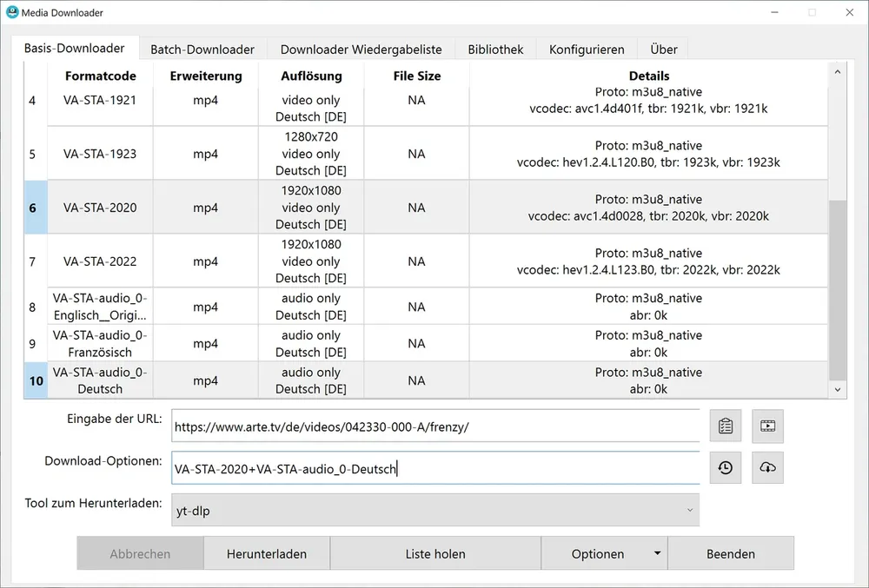
Task: Click the Erweiterung column header
Action: point(206,76)
